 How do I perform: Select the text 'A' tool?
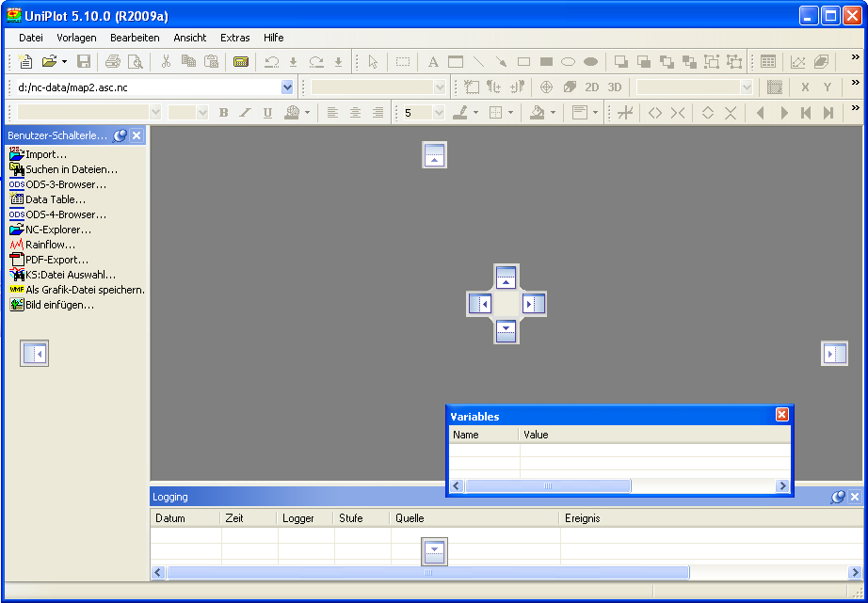[x=433, y=62]
